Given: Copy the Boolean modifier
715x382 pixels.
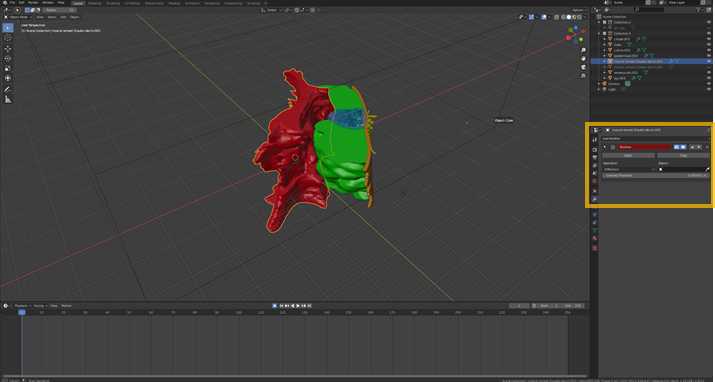Looking at the screenshot, I should [x=683, y=155].
